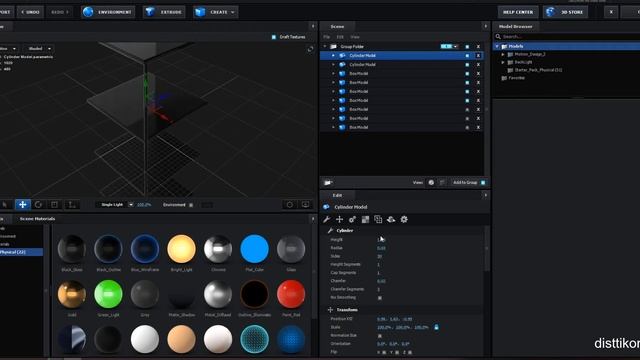The width and height of the screenshot is (640, 360).
Task: Click the duplicate squares icon in Edit panel
Action: coord(378,220)
